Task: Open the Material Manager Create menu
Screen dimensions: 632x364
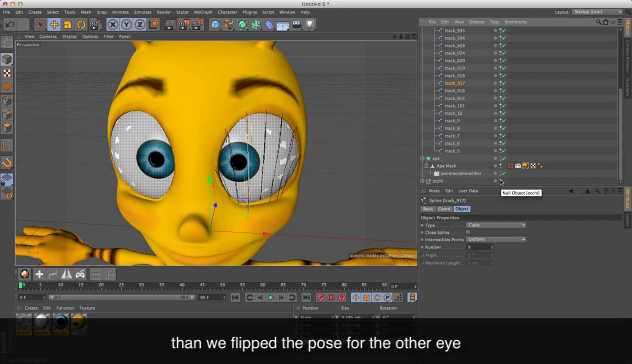Action: (31, 308)
